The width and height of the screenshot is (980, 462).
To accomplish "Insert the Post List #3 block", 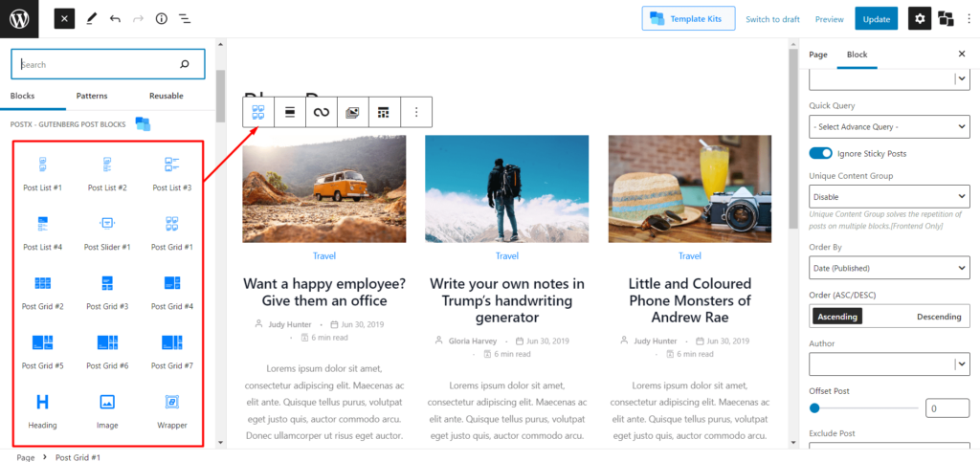I will pyautogui.click(x=172, y=173).
